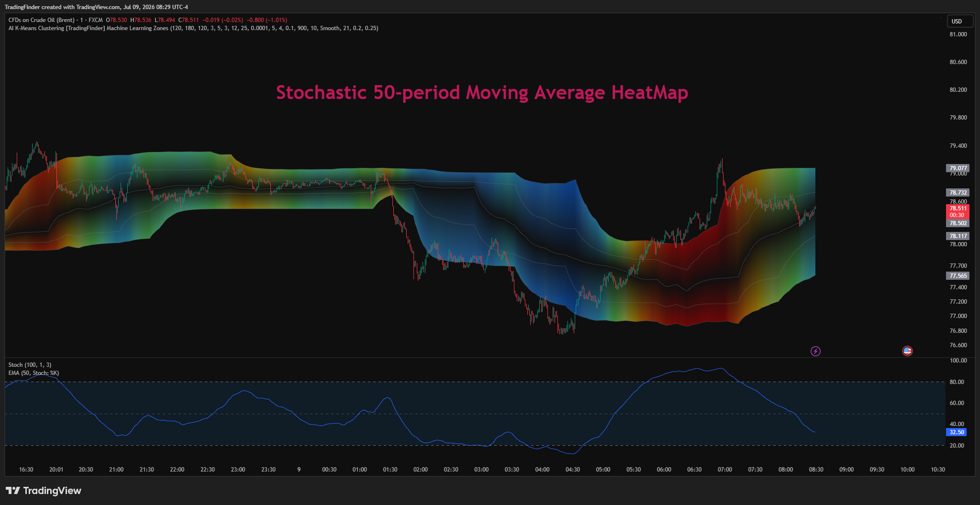Click the 81.000 price axis label

958,34
